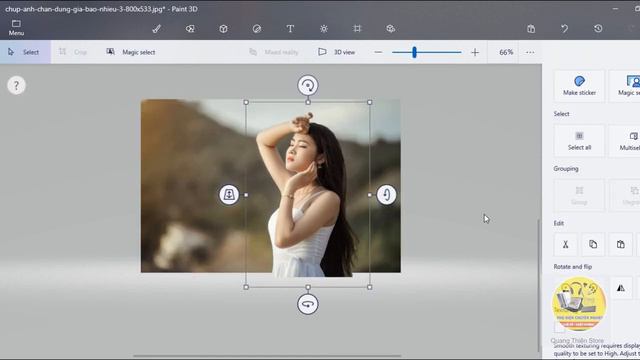Click the 66% zoom value field
The height and width of the screenshot is (360, 640).
(506, 52)
